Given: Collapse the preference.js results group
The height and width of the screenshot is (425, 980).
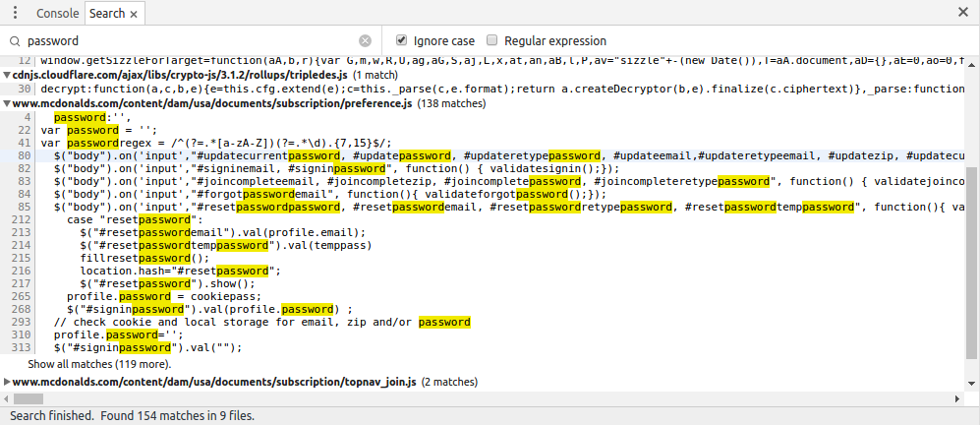Looking at the screenshot, I should coord(7,103).
